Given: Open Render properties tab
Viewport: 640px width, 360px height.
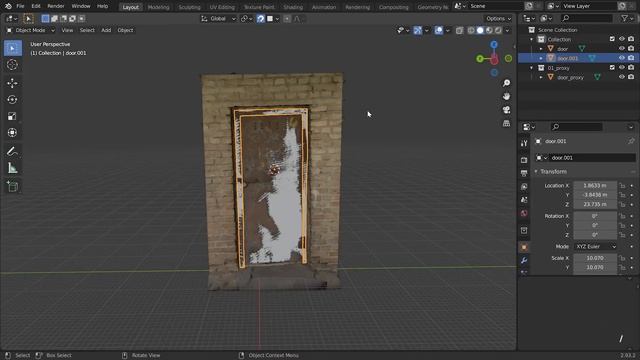Looking at the screenshot, I should point(524,160).
